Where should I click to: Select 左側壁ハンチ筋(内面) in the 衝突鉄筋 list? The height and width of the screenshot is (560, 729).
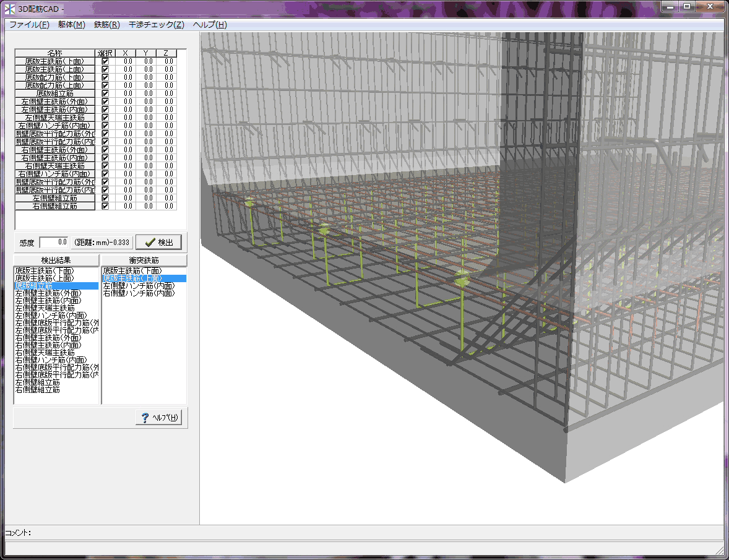pos(139,286)
